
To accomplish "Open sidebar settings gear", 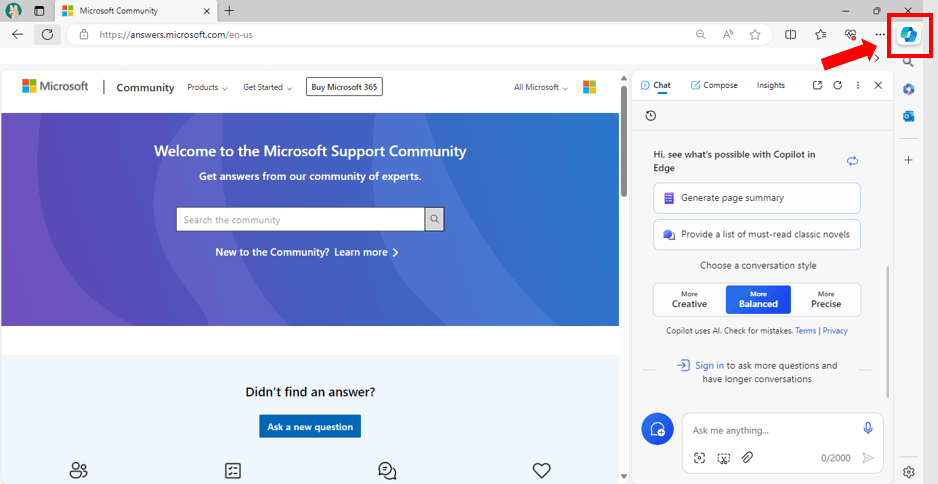I will click(x=908, y=472).
